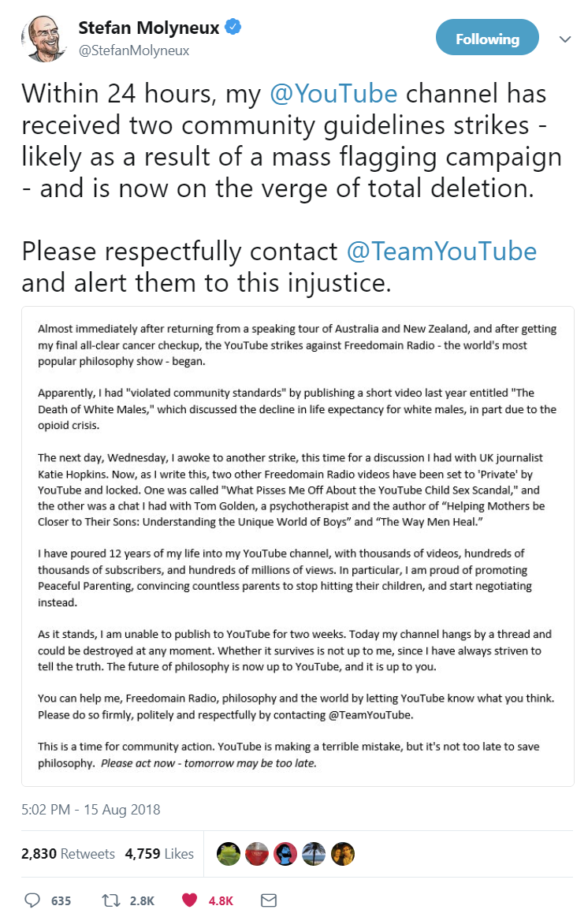Click the reply speech bubble icon
Image resolution: width=588 pixels, height=917 pixels.
tap(32, 900)
